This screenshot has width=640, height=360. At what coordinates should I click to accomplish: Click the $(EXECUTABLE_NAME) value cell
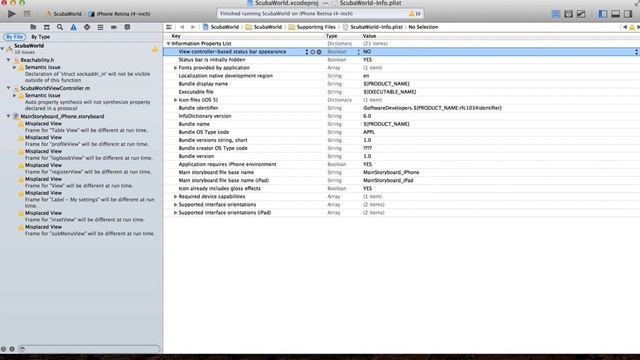click(x=390, y=92)
